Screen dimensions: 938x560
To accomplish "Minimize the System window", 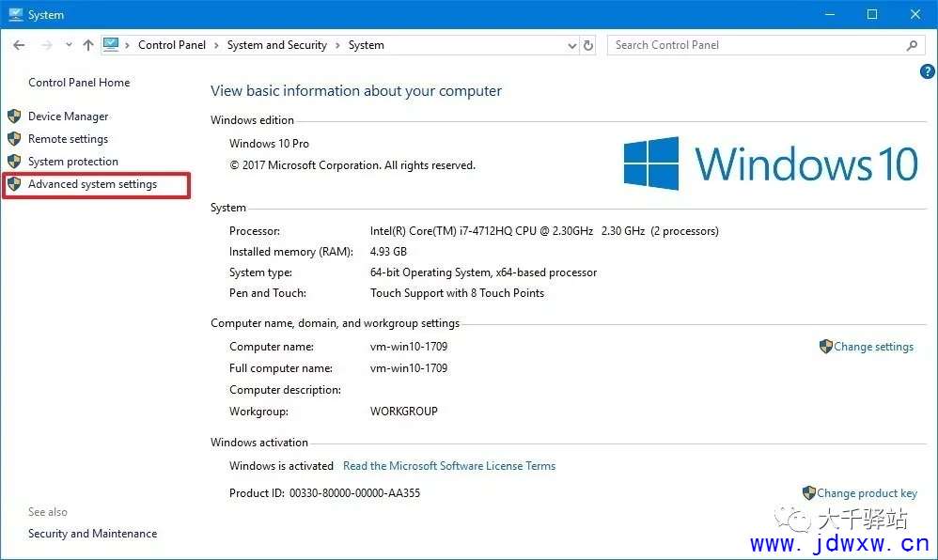I will [x=830, y=14].
